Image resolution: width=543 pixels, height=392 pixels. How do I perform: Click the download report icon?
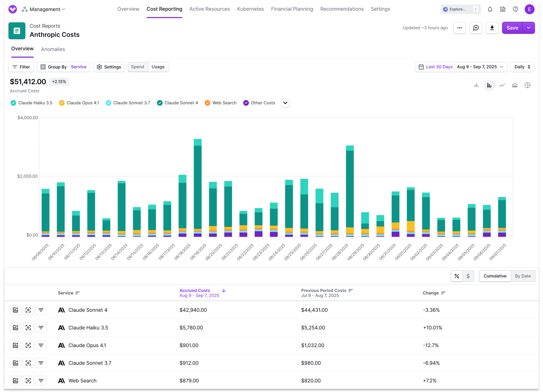point(492,28)
